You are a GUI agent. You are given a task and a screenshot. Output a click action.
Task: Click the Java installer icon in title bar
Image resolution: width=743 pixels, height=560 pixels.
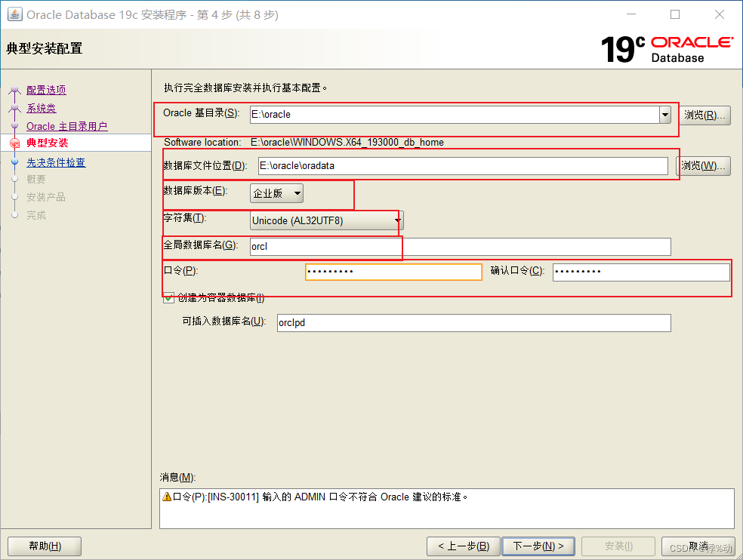pos(14,14)
